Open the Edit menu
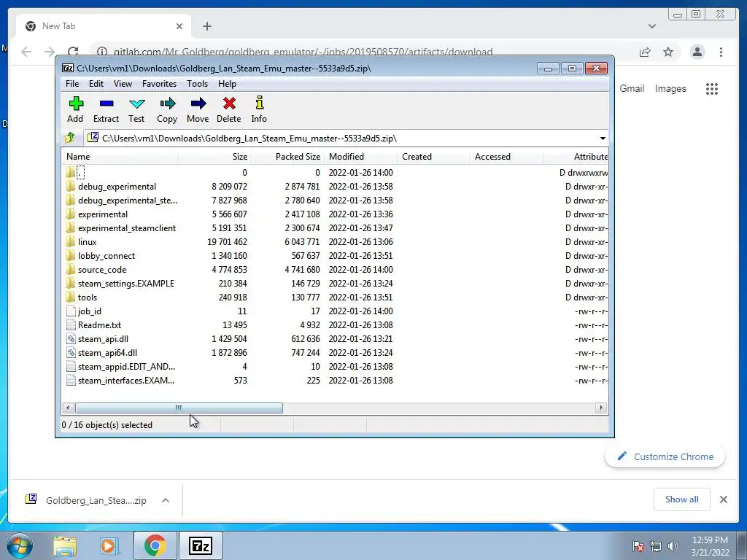The width and height of the screenshot is (747, 560). (96, 84)
